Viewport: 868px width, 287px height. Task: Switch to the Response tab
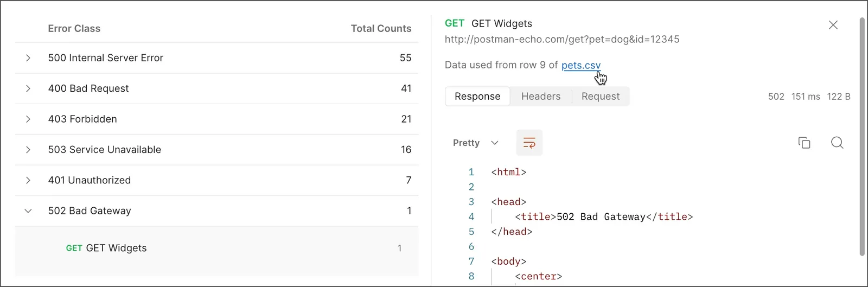pyautogui.click(x=477, y=97)
